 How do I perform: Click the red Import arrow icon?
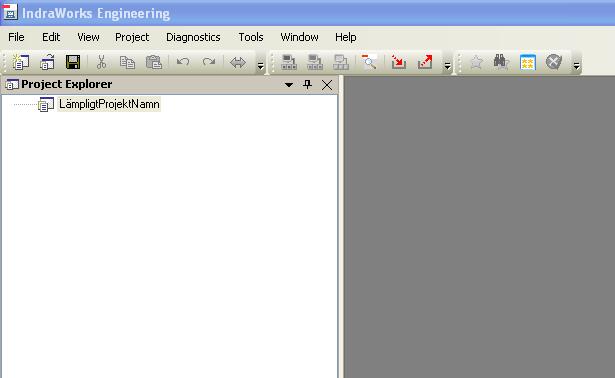[x=398, y=62]
